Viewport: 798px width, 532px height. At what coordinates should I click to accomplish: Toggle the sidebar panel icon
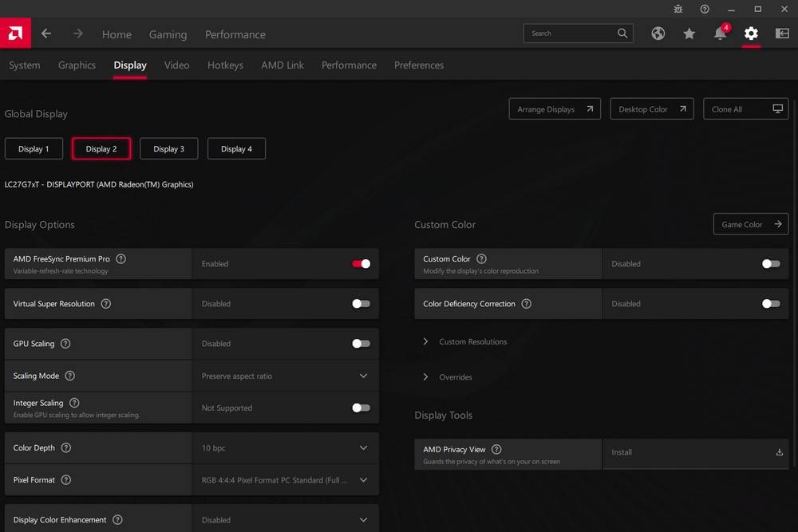(x=782, y=33)
